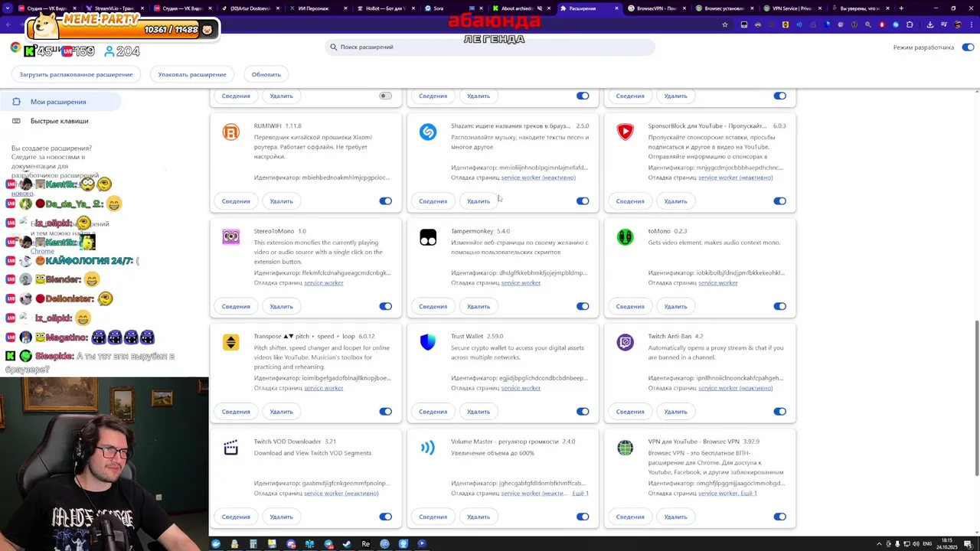Open Keyboard shortcuts sidebar item
The width and height of the screenshot is (980, 551).
(60, 121)
